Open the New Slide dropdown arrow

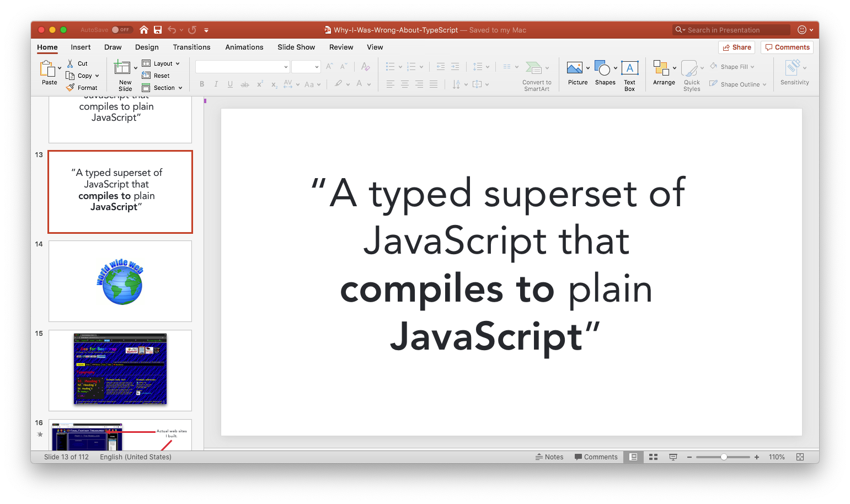(136, 68)
